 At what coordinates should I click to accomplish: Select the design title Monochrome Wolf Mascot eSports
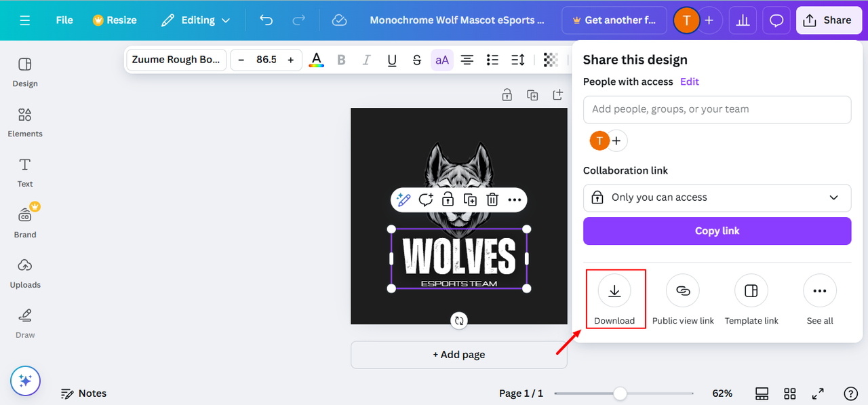click(457, 20)
